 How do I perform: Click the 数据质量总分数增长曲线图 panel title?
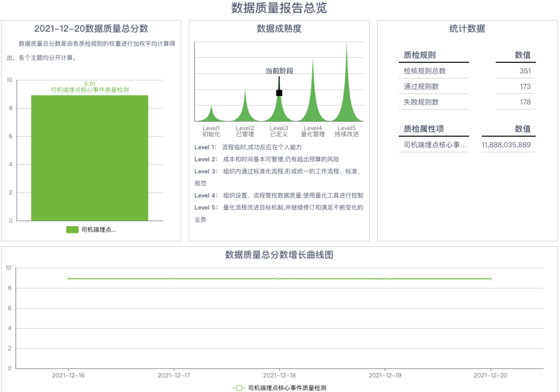tap(279, 255)
